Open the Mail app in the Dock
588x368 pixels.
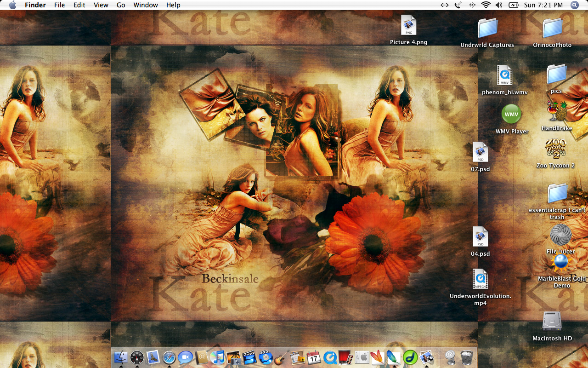point(153,357)
